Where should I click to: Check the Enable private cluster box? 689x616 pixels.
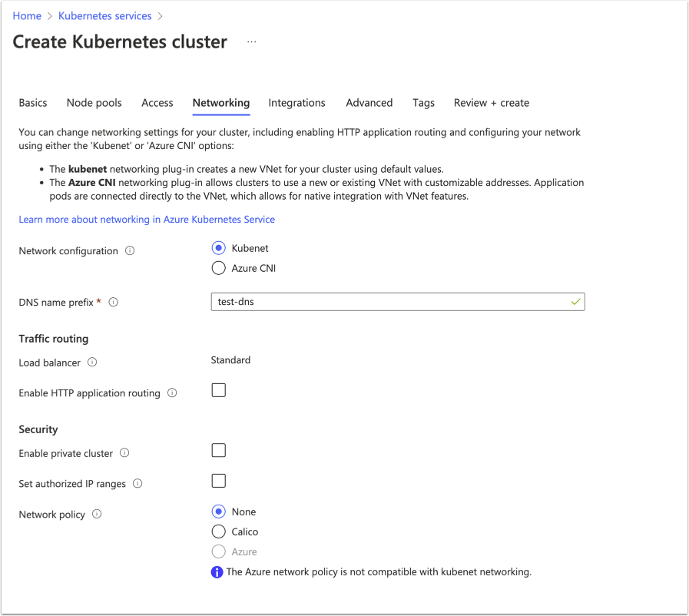pos(219,450)
